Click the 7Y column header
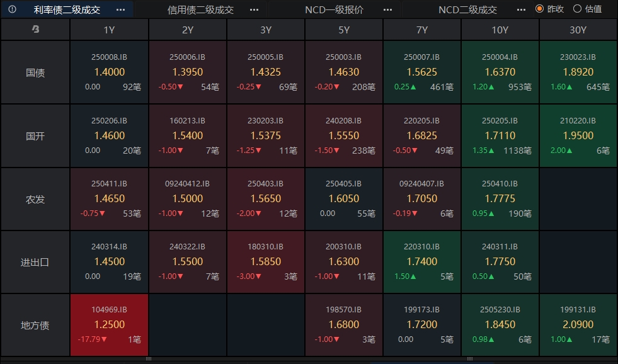Screen dimensions: 618x364 coord(421,30)
